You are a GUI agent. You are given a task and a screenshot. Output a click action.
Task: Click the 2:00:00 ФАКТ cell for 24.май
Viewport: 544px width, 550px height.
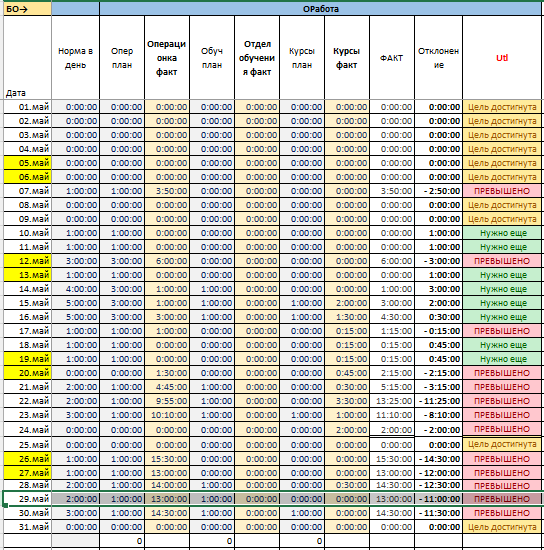point(392,430)
